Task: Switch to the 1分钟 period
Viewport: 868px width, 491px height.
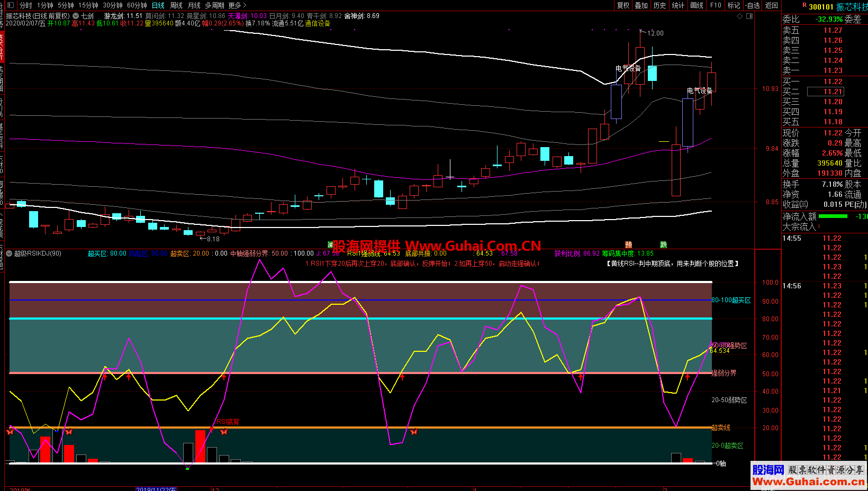Action: coord(45,5)
